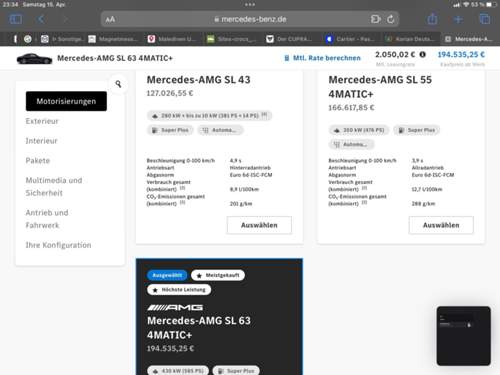500x375 pixels.
Task: Click the Automatic gearbox chip on SL 43
Action: 220,130
